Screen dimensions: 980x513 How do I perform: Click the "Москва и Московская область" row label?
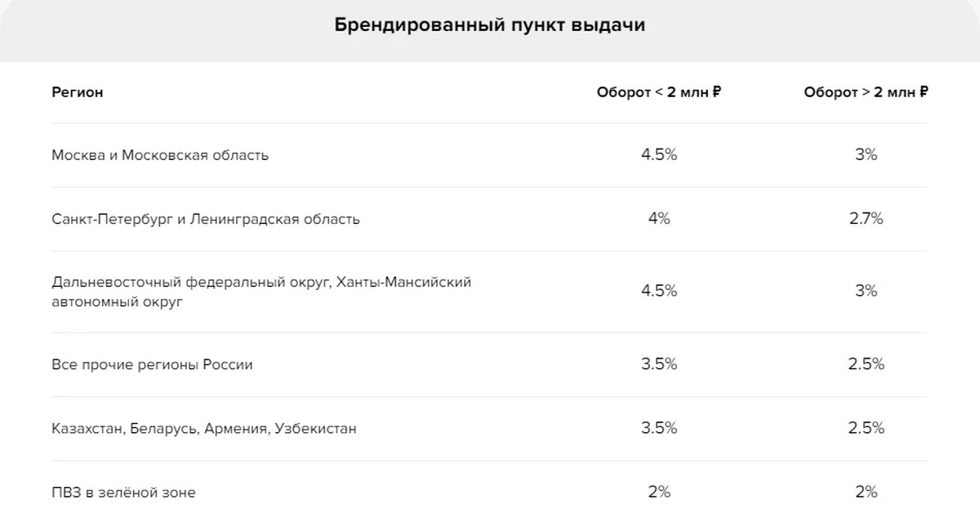pyautogui.click(x=160, y=155)
